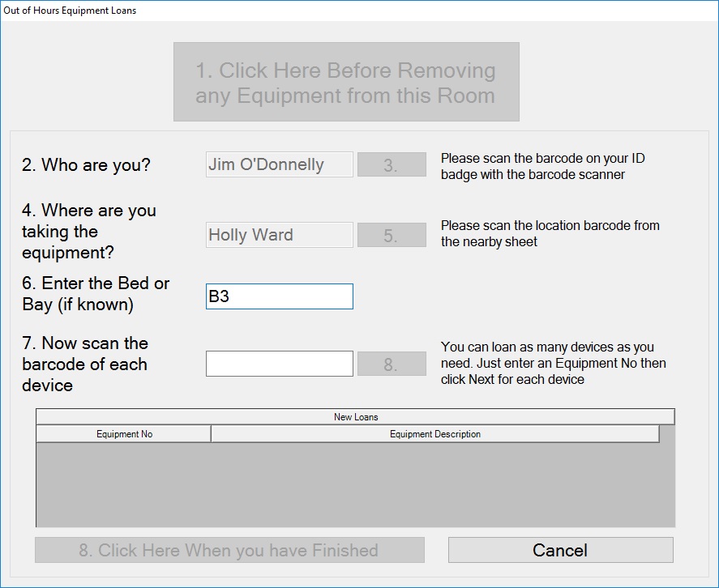
Task: Click the Jim O'Donnelly name field
Action: tap(280, 164)
